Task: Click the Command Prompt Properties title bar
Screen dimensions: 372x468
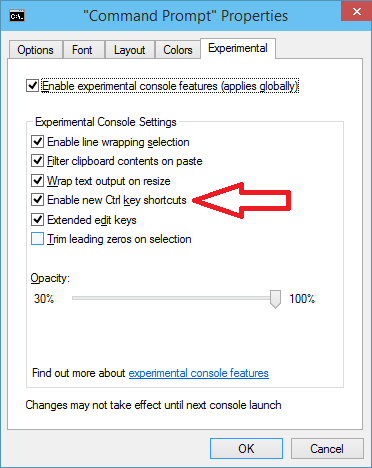Action: [x=185, y=16]
